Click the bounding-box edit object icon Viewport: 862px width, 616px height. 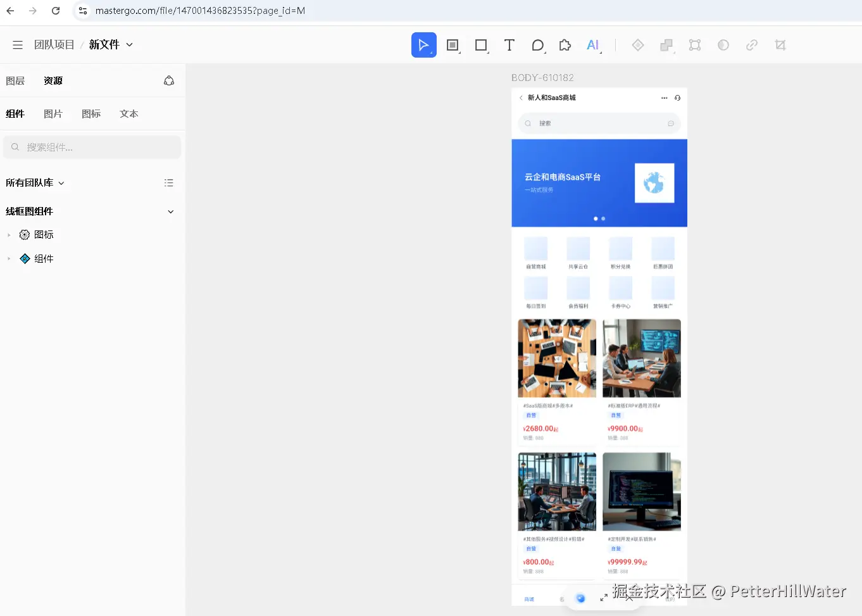695,45
